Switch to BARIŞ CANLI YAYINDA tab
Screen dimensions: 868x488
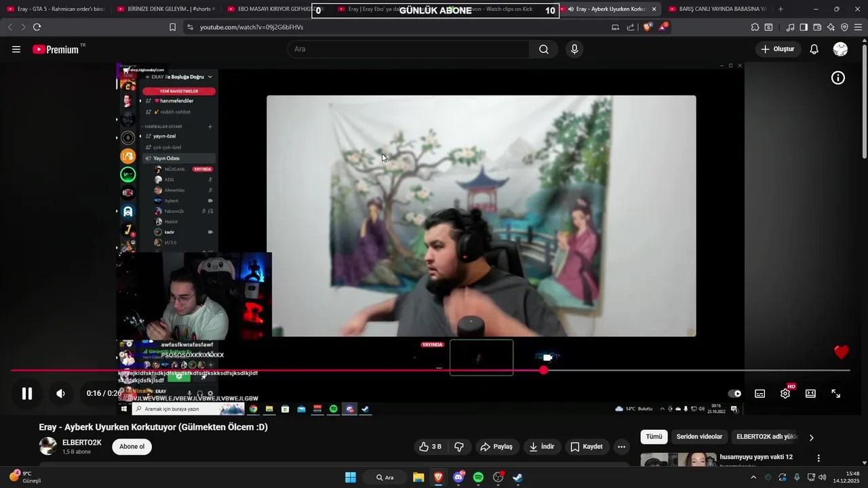pos(718,9)
